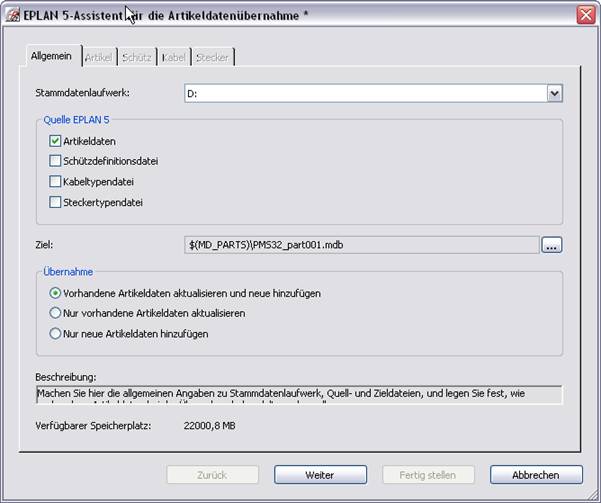This screenshot has width=601, height=503.
Task: Open the Allgemein tab
Action: tap(51, 57)
